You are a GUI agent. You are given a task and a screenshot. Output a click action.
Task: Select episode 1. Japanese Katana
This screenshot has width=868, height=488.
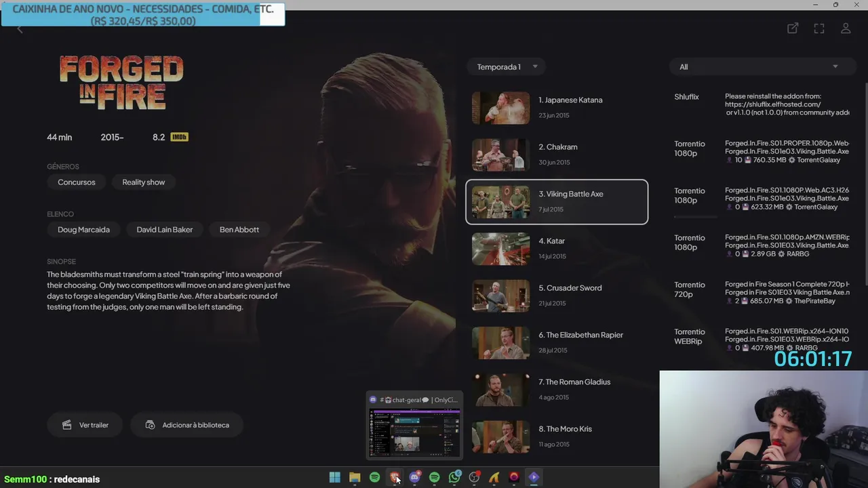click(557, 108)
